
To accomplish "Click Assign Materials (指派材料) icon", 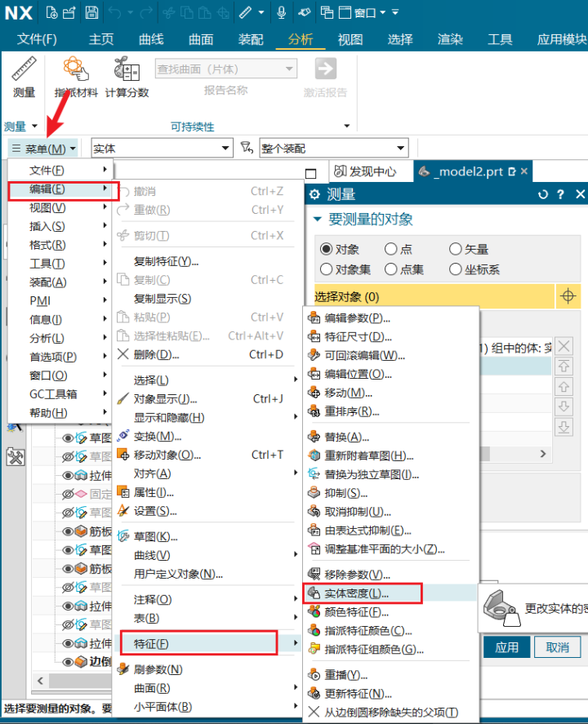I will (76, 76).
